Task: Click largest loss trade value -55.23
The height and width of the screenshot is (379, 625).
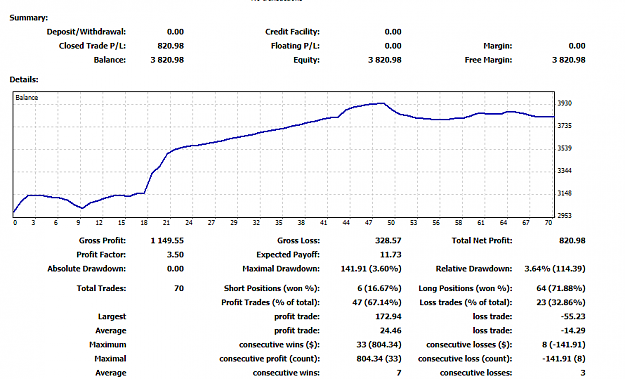Action: 573,316
